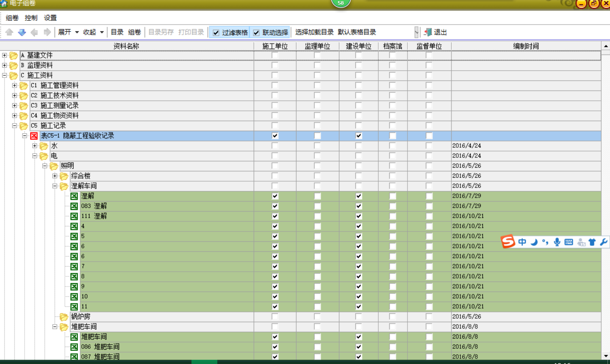Screen dimensions: 610x364
Task: Uncheck the 过滤表格 checkbox
Action: (216, 33)
